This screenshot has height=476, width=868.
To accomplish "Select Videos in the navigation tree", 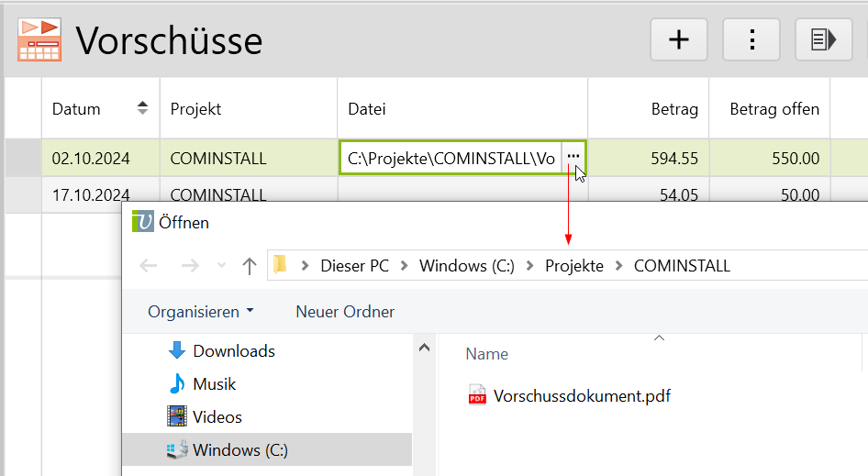I will [217, 417].
